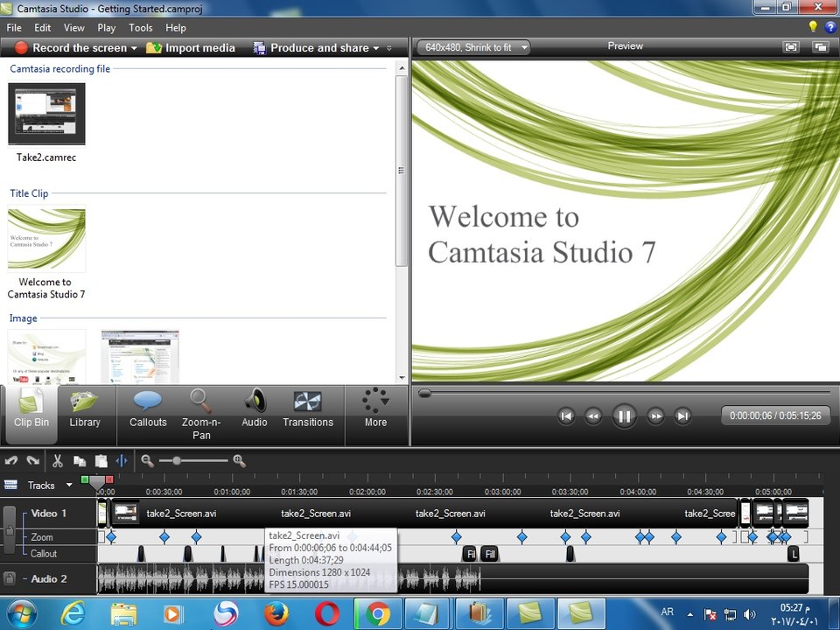Launch Google Chrome from the taskbar
Screen dimensions: 840x630
coord(378,613)
